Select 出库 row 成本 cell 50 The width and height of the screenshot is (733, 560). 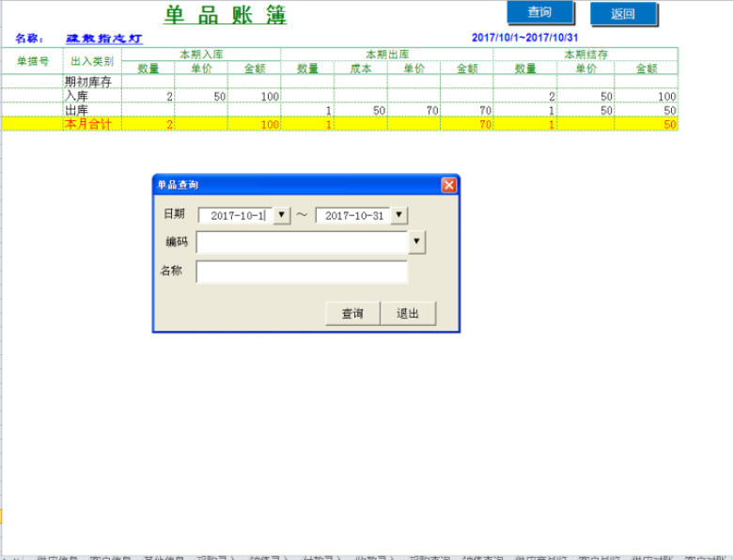[361, 110]
